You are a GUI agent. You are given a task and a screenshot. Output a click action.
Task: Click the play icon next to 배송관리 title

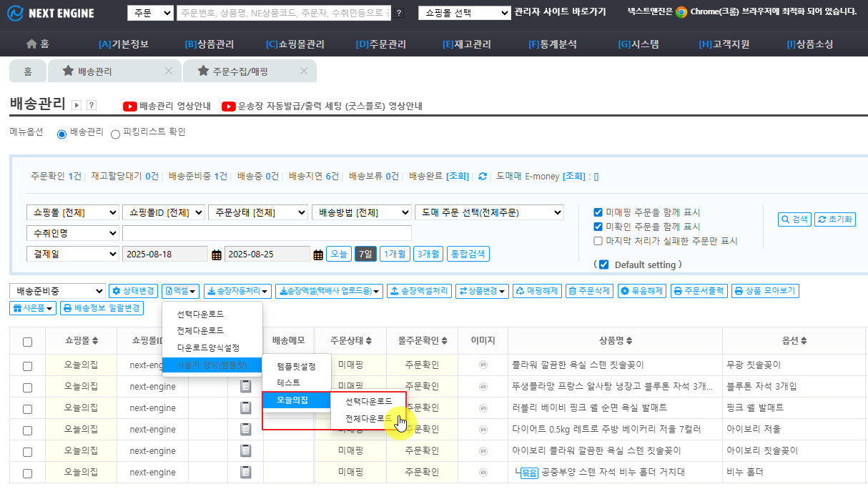77,105
